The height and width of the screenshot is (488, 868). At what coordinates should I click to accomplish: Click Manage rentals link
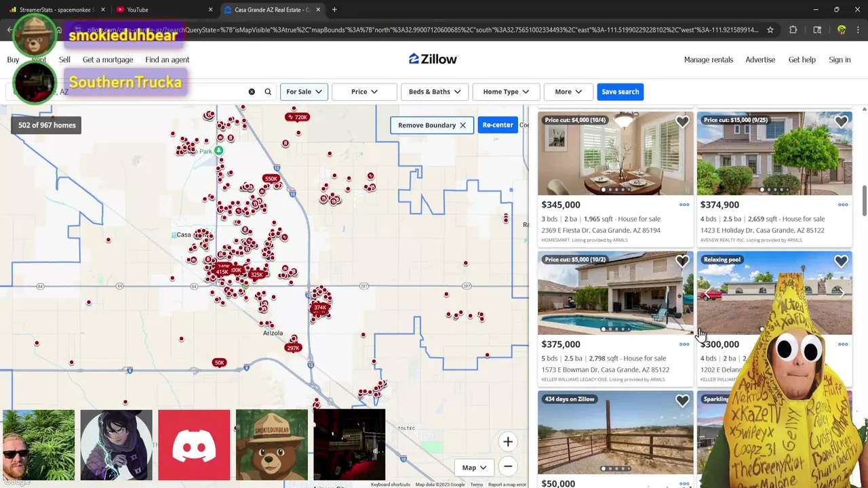[x=709, y=60]
